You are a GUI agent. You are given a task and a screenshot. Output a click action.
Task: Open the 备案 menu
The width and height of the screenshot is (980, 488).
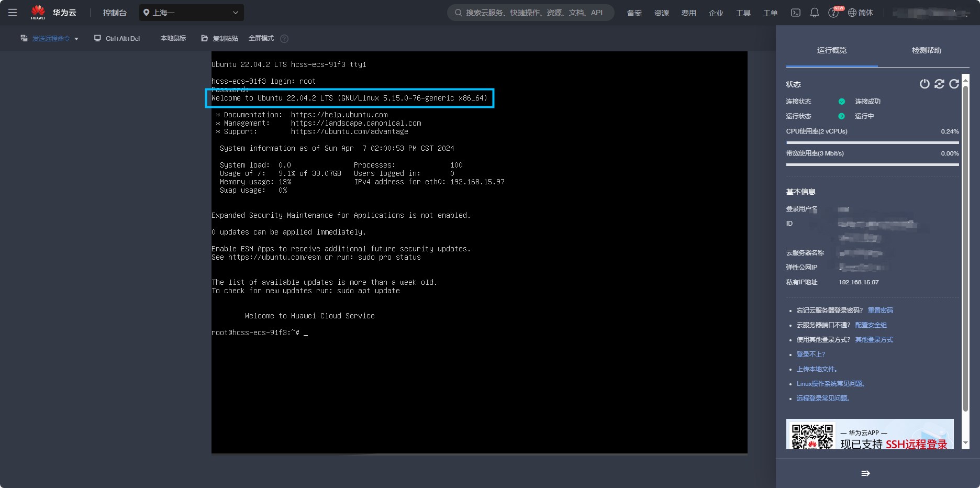(634, 13)
